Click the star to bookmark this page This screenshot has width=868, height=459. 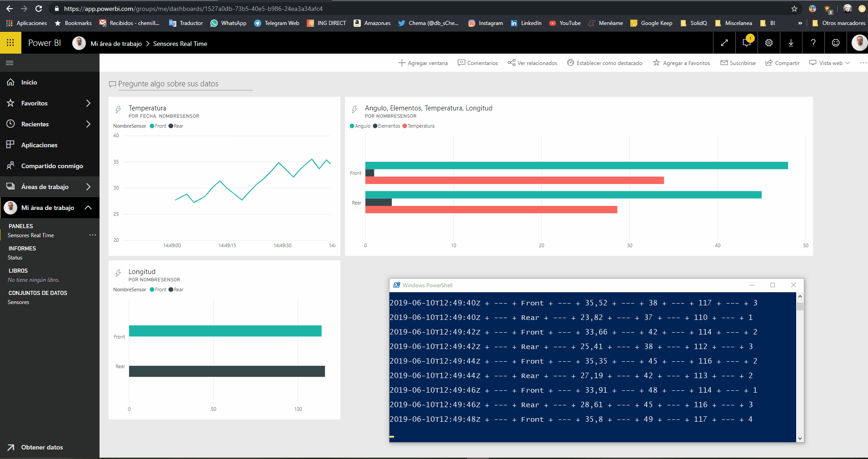tap(794, 9)
